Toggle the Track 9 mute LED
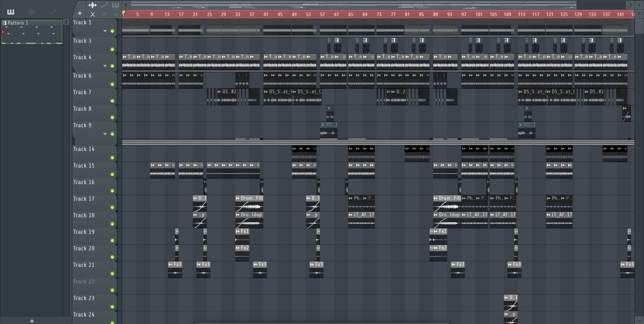The width and height of the screenshot is (644, 324). click(112, 134)
